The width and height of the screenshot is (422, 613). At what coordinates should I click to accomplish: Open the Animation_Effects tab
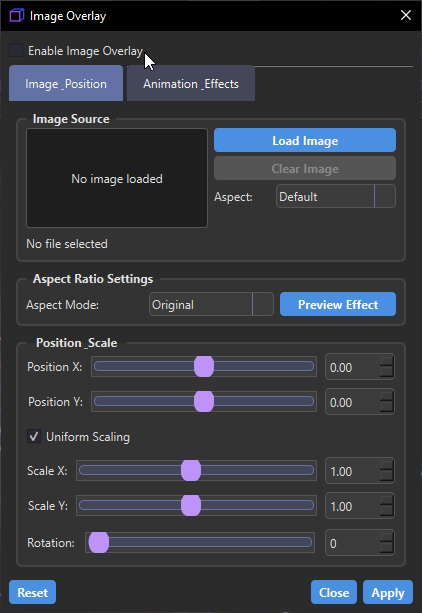click(191, 83)
